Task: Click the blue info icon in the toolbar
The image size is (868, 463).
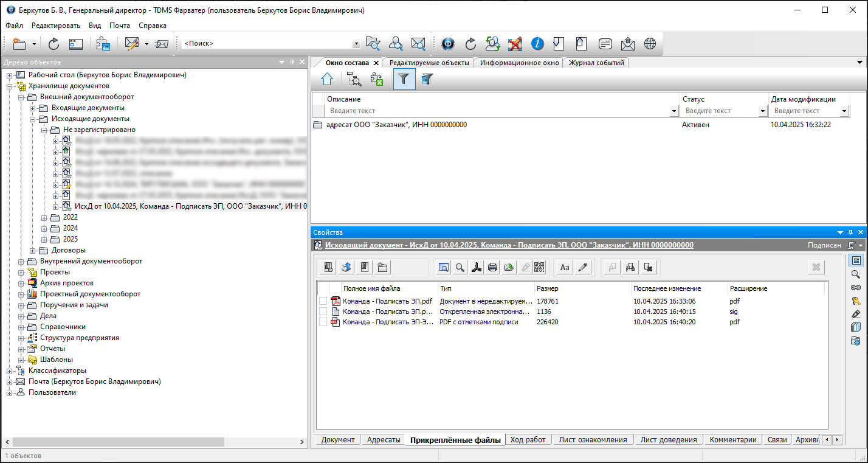Action: click(x=537, y=44)
